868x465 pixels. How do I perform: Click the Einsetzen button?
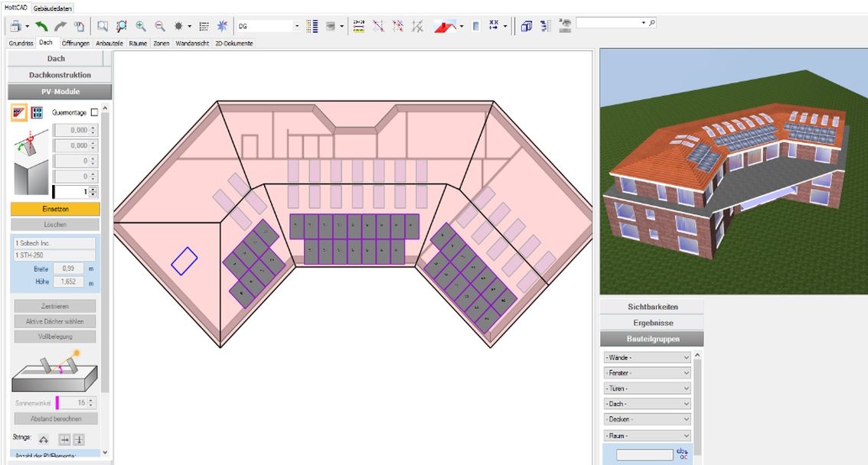(54, 208)
